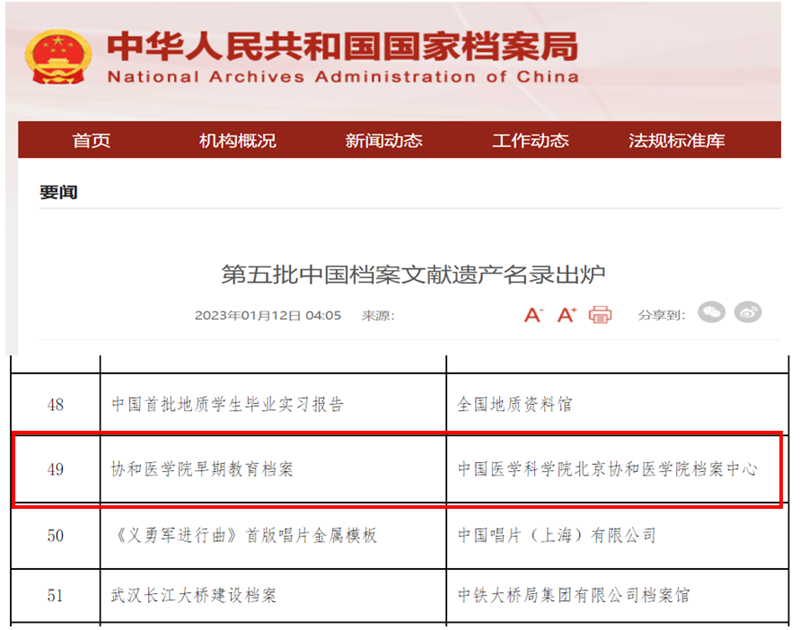Click the national emblem logo in the header
The width and height of the screenshot is (800, 630).
click(60, 55)
